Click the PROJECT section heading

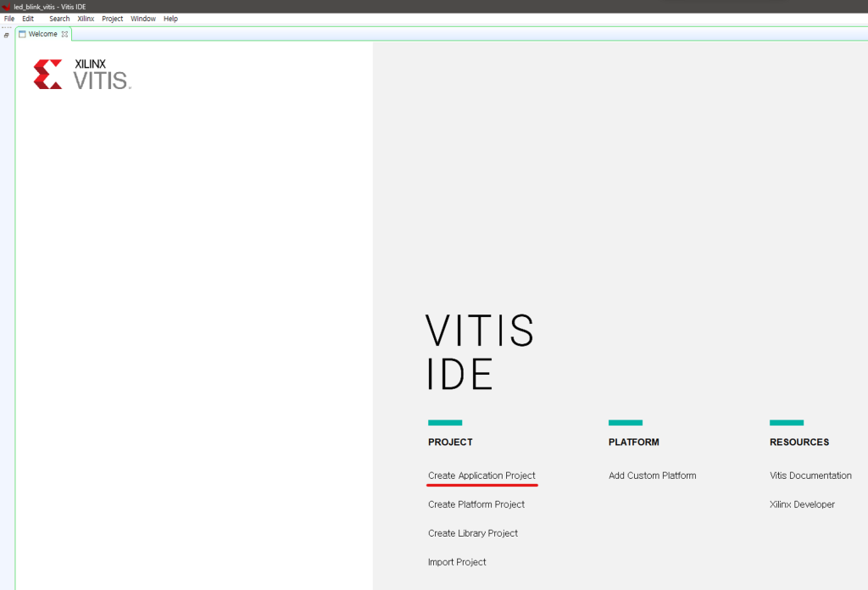point(450,442)
